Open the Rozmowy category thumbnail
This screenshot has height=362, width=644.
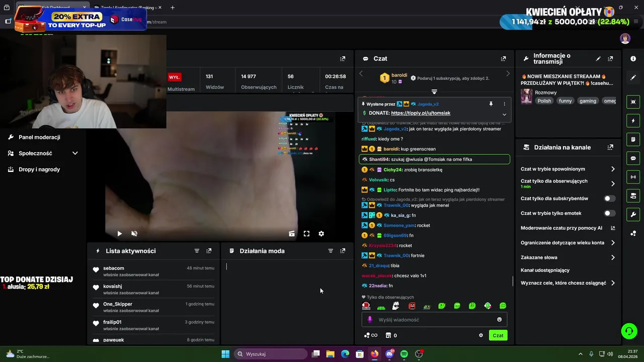coord(526,97)
